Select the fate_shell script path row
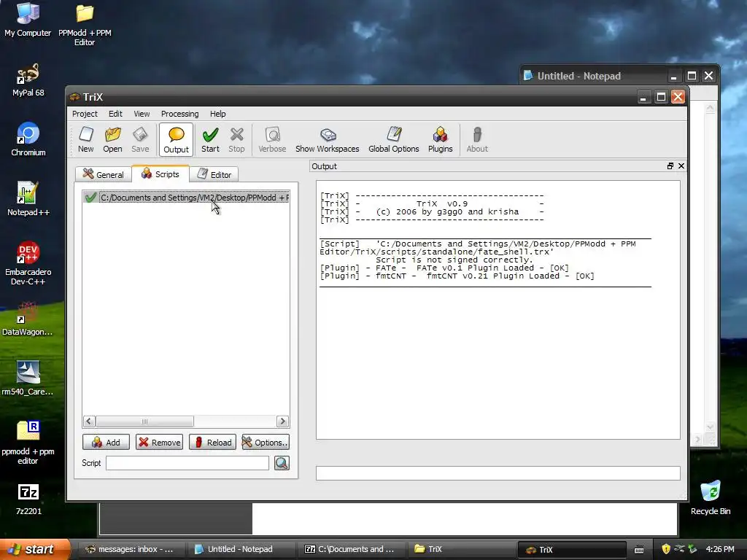Viewport: 747px width, 560px height. [186, 197]
